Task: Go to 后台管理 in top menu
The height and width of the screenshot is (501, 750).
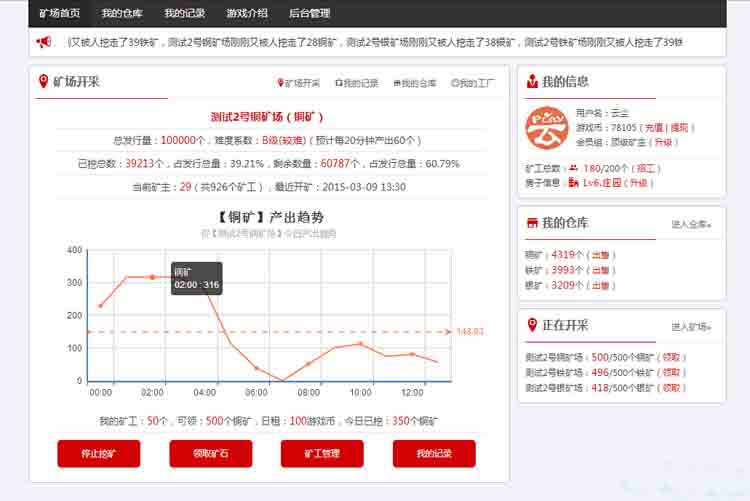Action: (x=312, y=13)
